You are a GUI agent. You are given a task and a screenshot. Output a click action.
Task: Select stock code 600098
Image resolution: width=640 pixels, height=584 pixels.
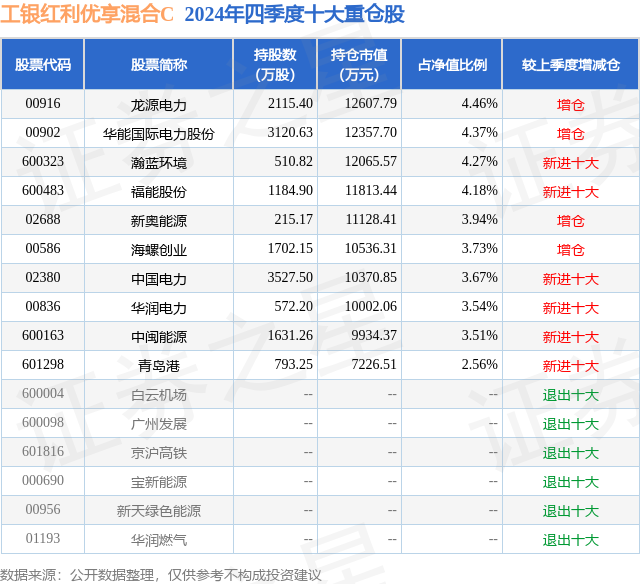pos(43,422)
